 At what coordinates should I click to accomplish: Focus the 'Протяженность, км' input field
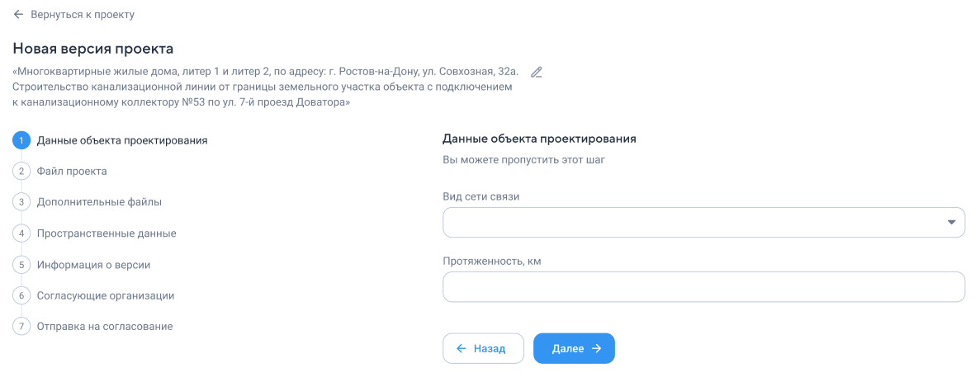click(x=703, y=286)
